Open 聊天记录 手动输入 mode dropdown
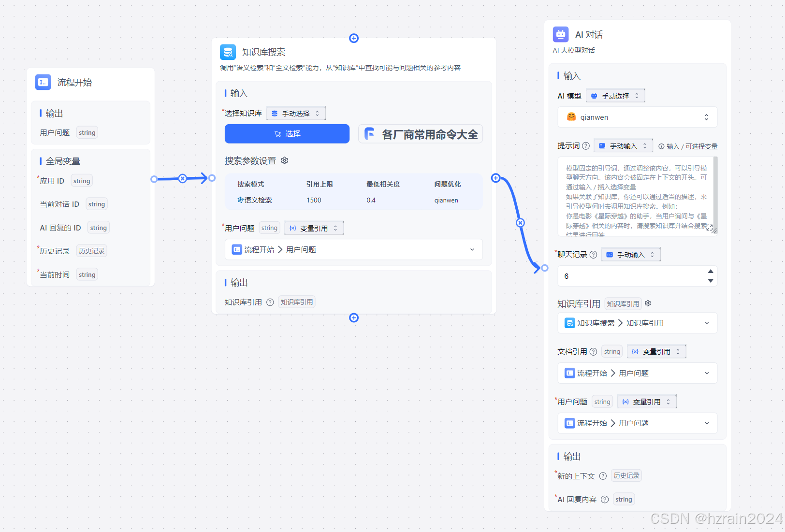The height and width of the screenshot is (532, 785). click(x=631, y=255)
